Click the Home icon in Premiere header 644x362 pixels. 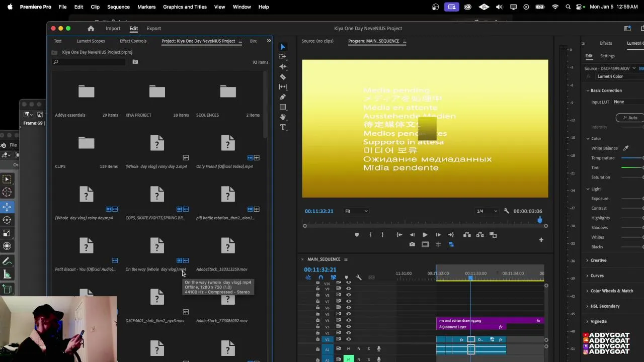pos(91,29)
